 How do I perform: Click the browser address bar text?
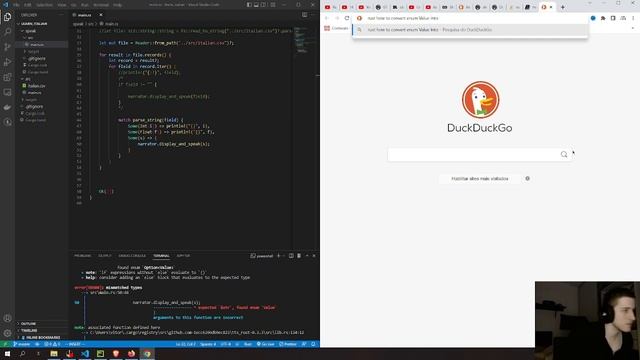point(403,18)
